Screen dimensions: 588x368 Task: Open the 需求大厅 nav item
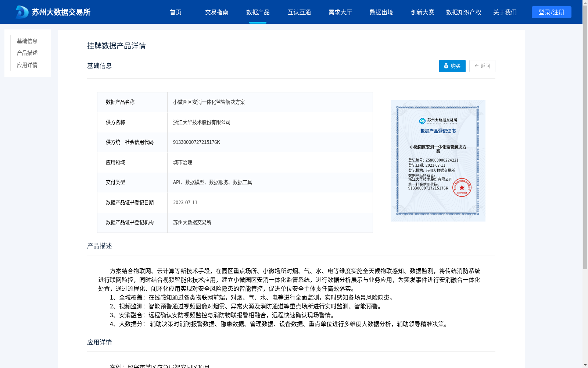340,12
